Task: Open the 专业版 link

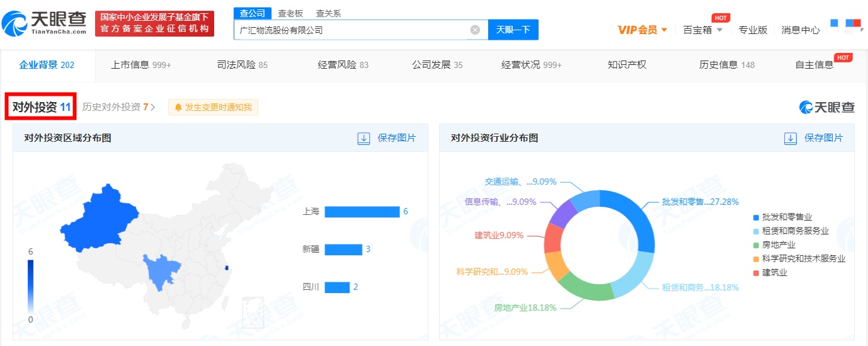Action: point(753,30)
